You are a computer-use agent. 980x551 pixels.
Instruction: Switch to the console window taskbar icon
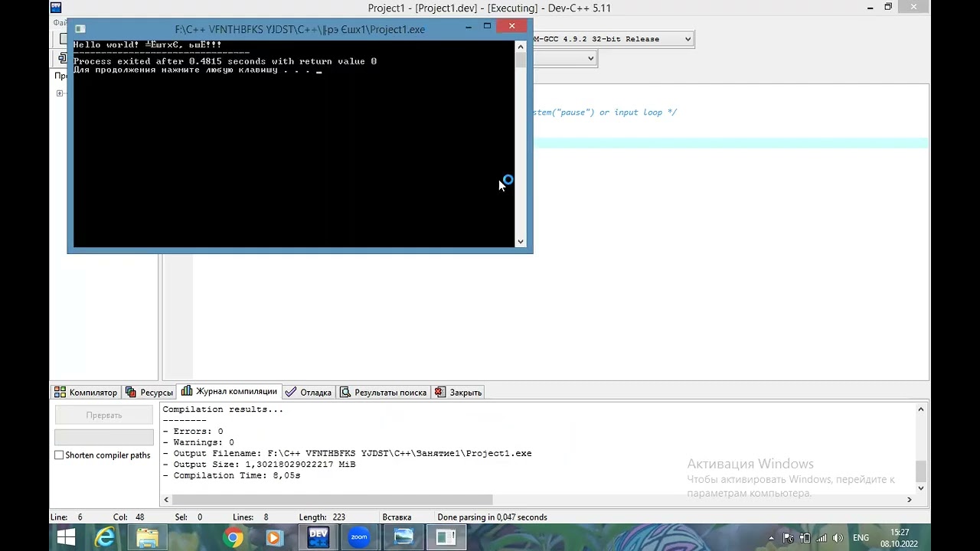click(446, 537)
